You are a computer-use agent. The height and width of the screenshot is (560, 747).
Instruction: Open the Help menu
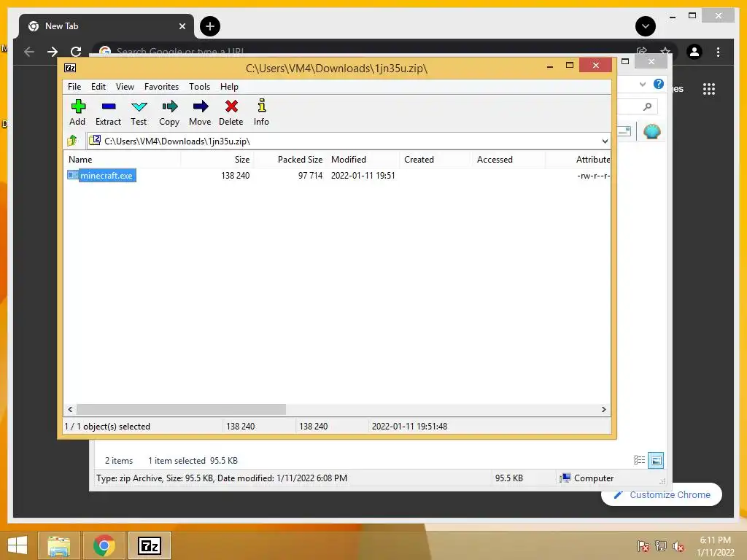[229, 87]
